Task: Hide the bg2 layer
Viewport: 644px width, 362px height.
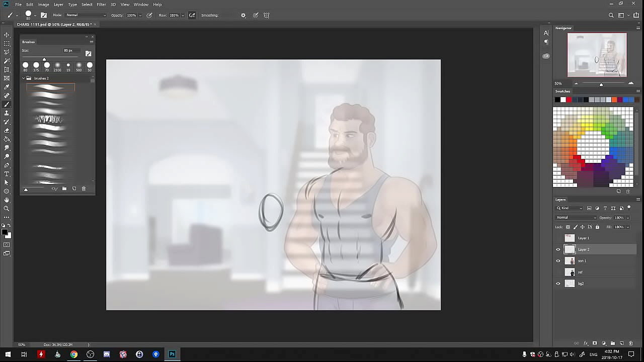Action: tap(558, 284)
